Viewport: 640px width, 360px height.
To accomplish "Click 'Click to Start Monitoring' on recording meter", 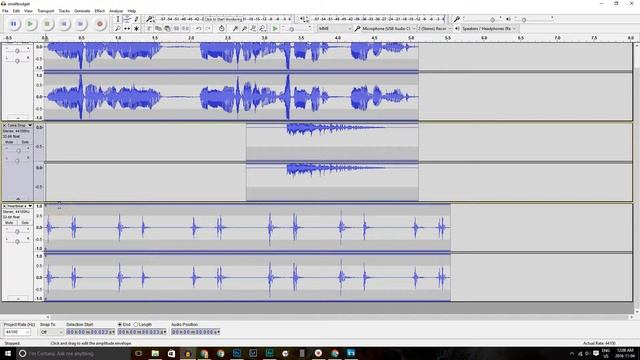I will tap(223, 19).
